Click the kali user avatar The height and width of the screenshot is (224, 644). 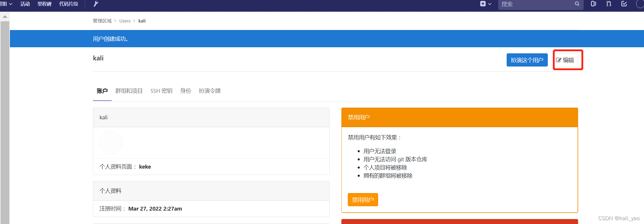(111, 143)
